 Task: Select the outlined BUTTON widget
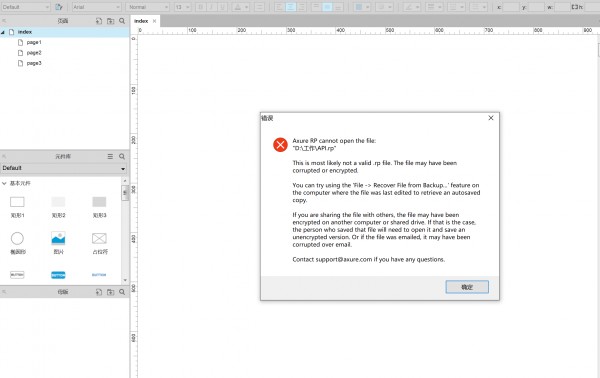[x=17, y=275]
